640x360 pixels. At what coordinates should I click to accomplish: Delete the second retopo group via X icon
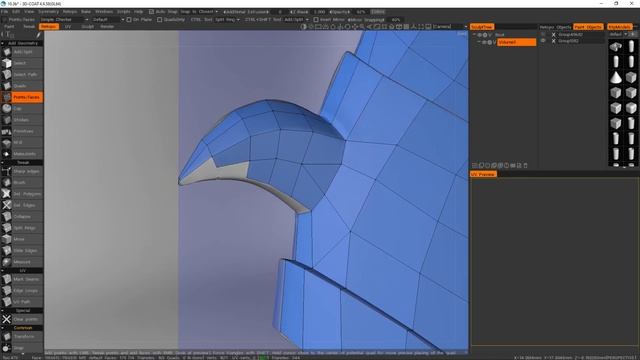click(x=553, y=41)
